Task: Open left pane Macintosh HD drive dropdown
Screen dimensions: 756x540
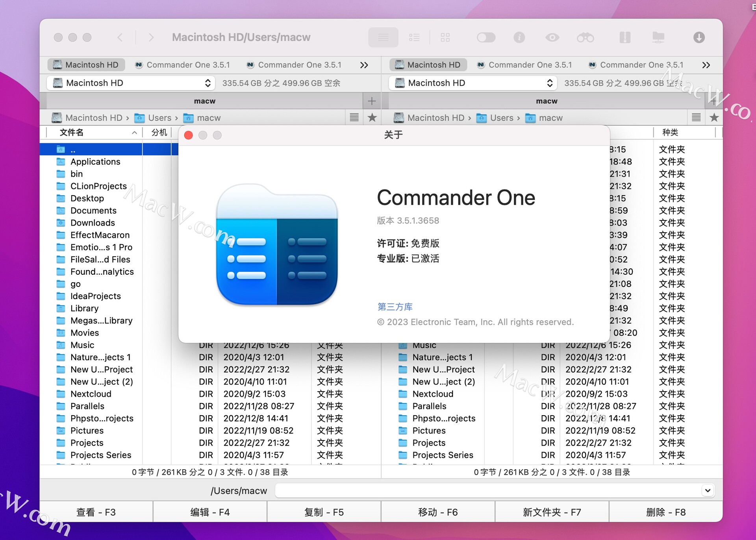Action: click(130, 83)
